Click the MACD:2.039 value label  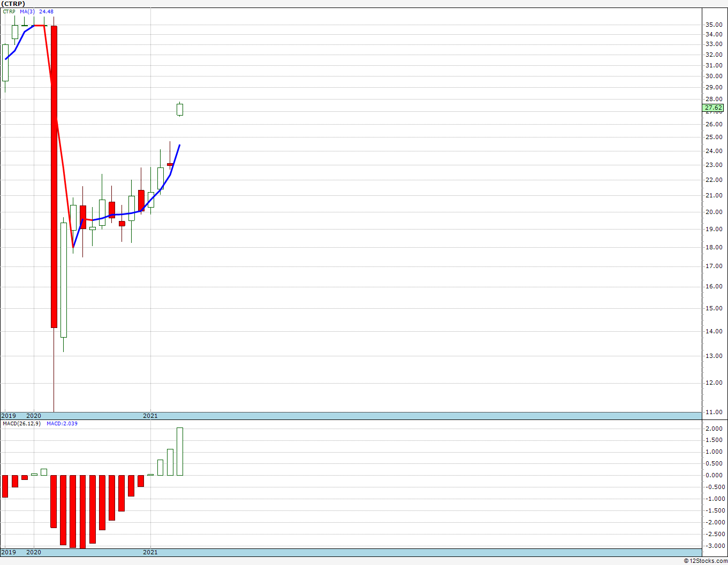[x=62, y=423]
